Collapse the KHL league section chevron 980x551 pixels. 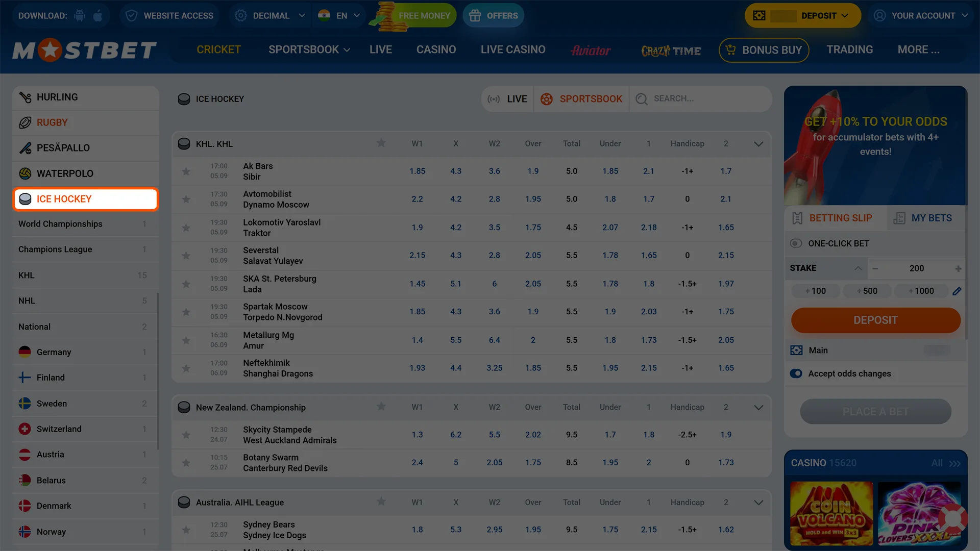[x=758, y=144]
